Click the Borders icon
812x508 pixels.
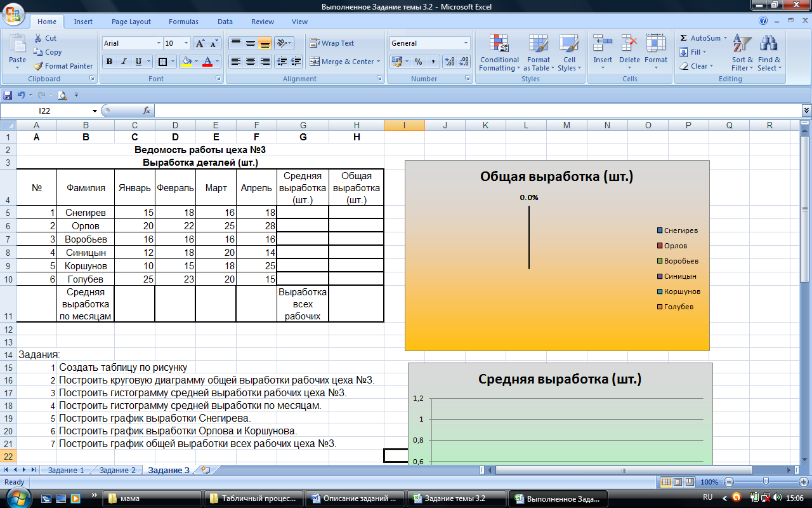click(x=162, y=62)
